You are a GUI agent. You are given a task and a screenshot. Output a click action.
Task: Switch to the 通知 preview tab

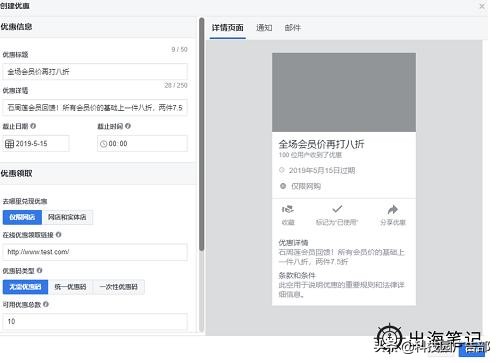(x=264, y=28)
